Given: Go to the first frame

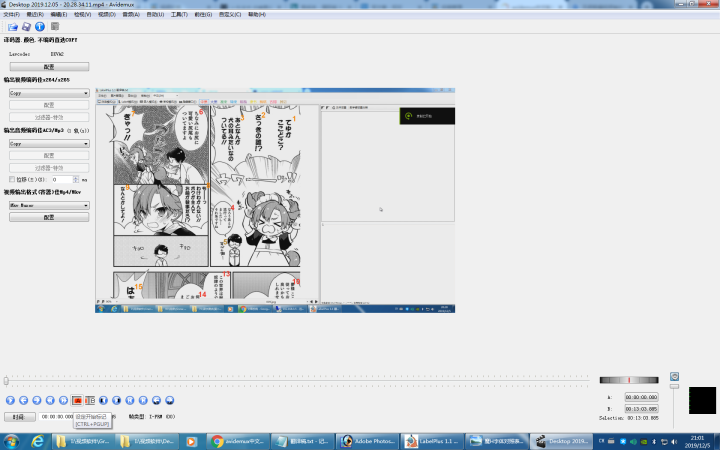Looking at the screenshot, I should tap(130, 400).
